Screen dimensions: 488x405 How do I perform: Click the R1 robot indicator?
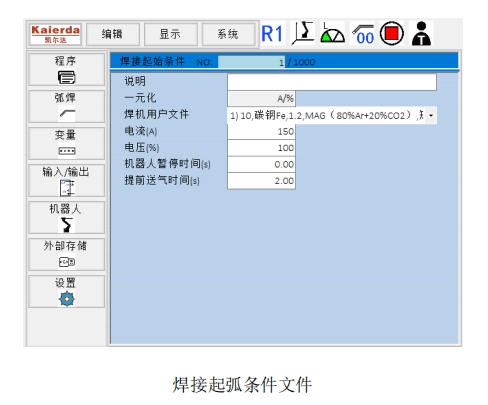[x=272, y=34]
